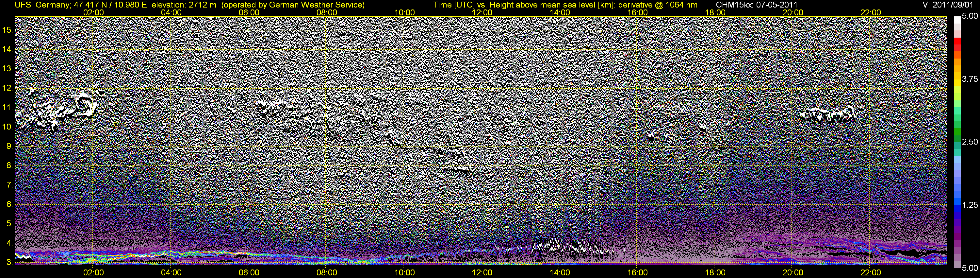
Task: Click the '3.' height axis label
Action: (x=9, y=262)
